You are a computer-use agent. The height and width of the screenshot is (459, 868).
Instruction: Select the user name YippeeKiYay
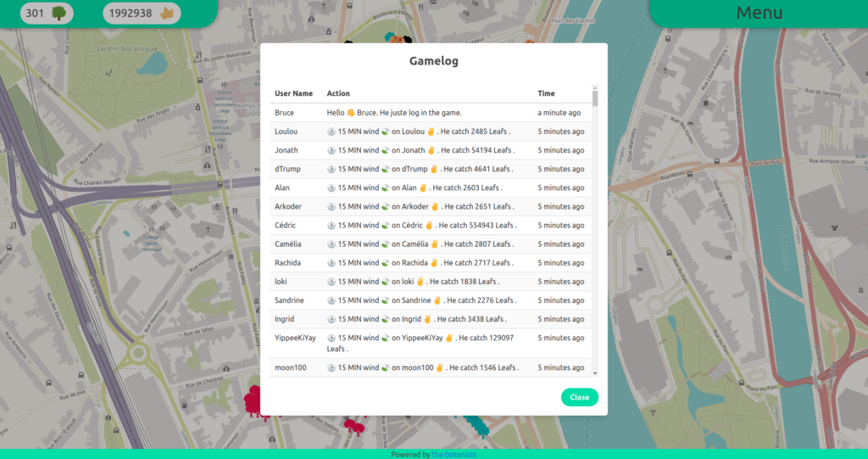tap(295, 338)
